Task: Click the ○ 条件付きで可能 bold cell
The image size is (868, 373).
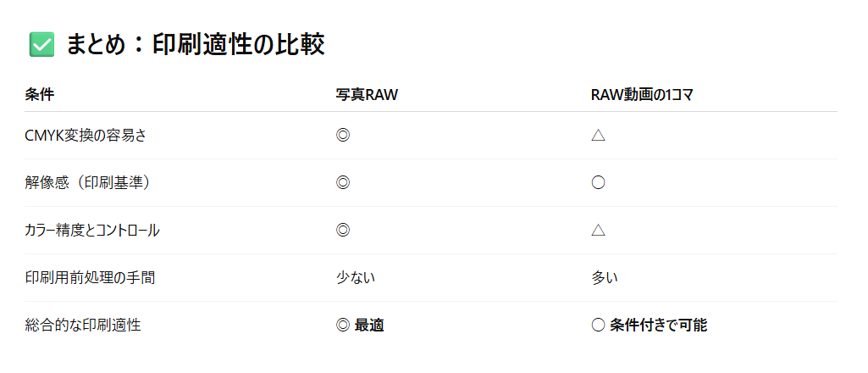Action: pos(650,326)
